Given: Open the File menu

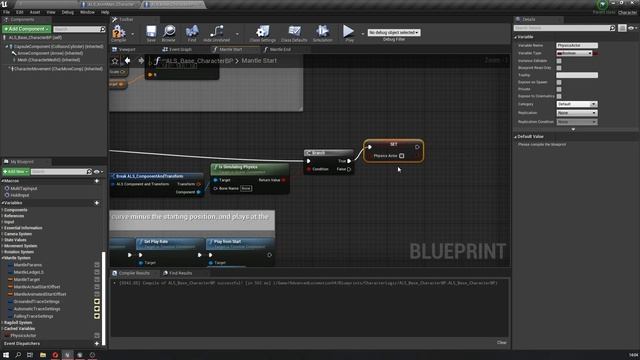Looking at the screenshot, I should tap(7, 12).
